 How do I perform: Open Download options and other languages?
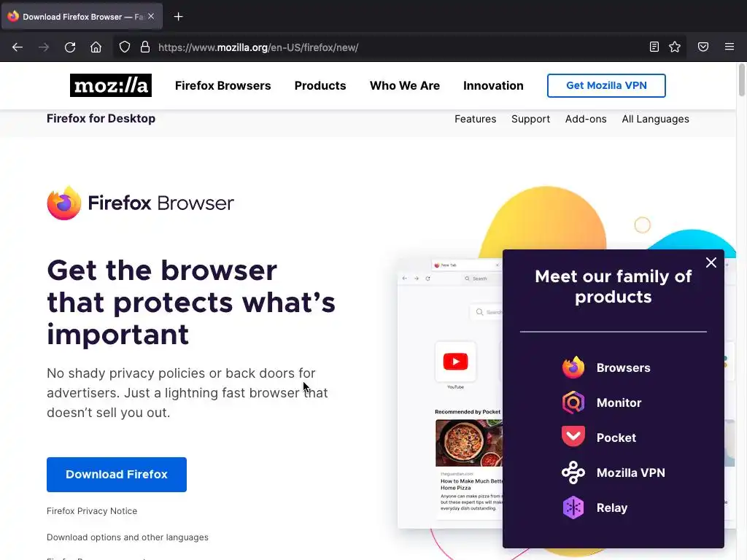[x=127, y=537]
